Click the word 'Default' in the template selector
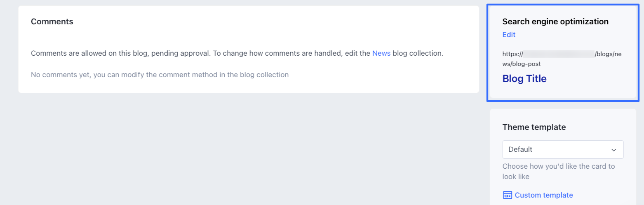Screen dimensions: 644x205 (x=520, y=149)
